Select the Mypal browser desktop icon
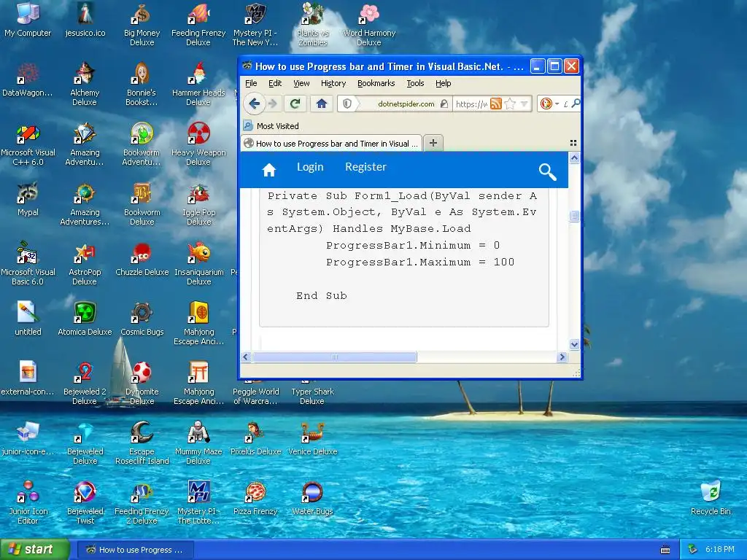This screenshot has height=560, width=747. point(28,200)
